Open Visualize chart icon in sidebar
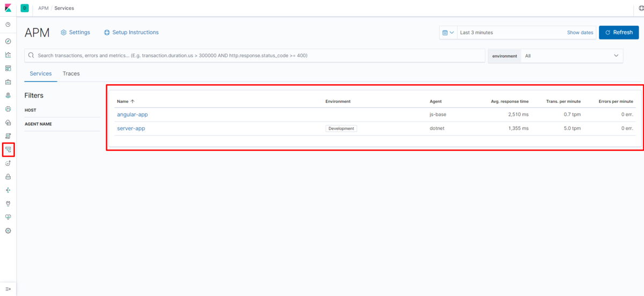The width and height of the screenshot is (644, 296). 8,55
